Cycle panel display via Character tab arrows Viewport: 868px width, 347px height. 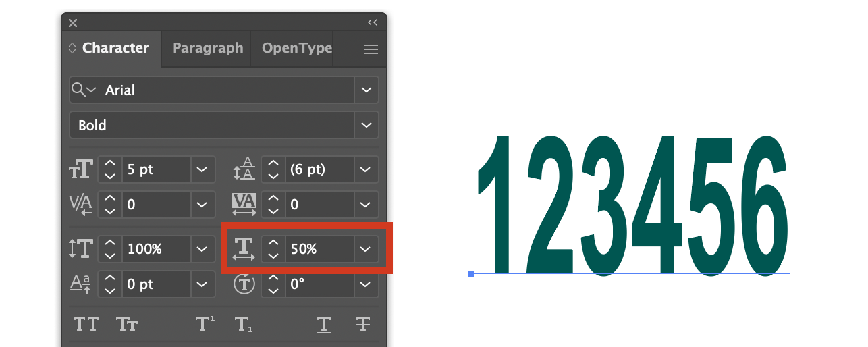point(72,49)
